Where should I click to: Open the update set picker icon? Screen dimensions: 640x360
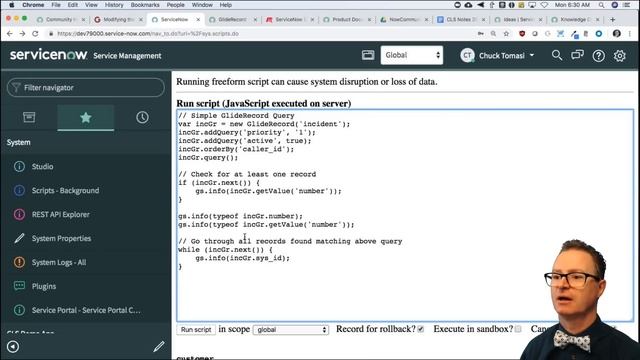coord(368,55)
